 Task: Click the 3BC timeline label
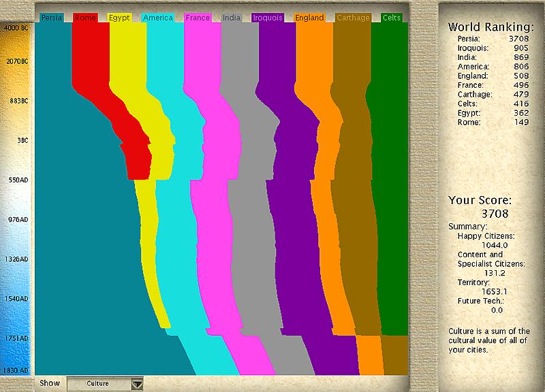pos(22,141)
